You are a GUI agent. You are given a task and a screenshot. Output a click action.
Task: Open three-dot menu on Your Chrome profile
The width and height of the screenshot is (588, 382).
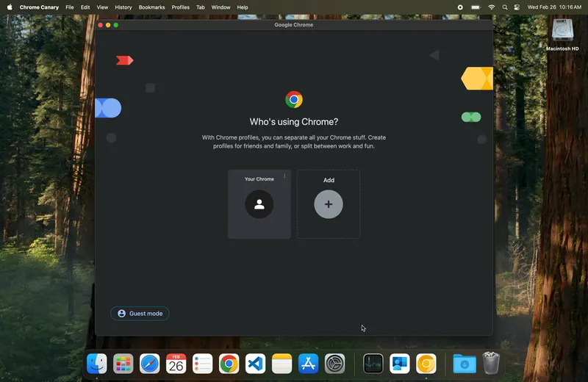pyautogui.click(x=284, y=176)
